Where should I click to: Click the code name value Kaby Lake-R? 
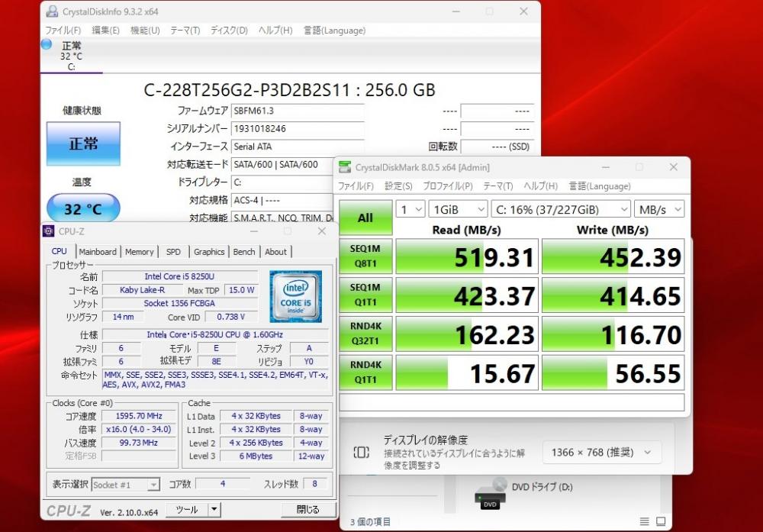(142, 290)
